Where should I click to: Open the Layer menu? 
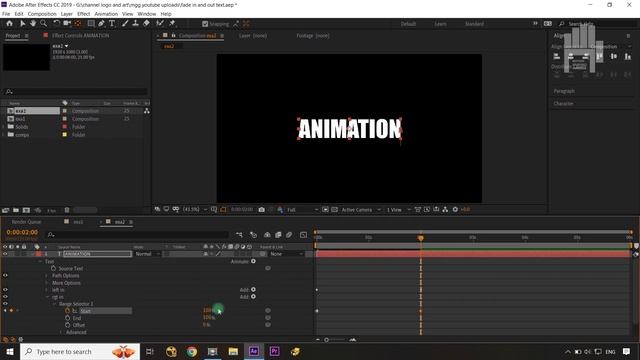tap(67, 14)
